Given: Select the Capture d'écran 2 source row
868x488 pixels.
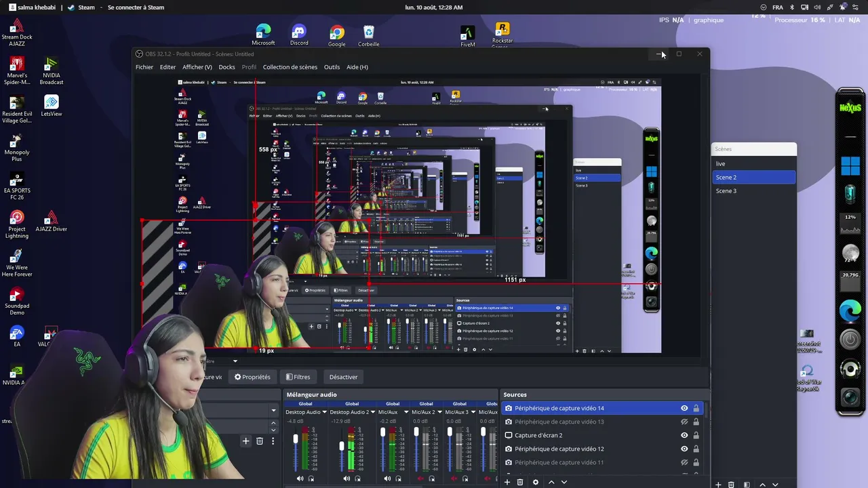Looking at the screenshot, I should 602,435.
